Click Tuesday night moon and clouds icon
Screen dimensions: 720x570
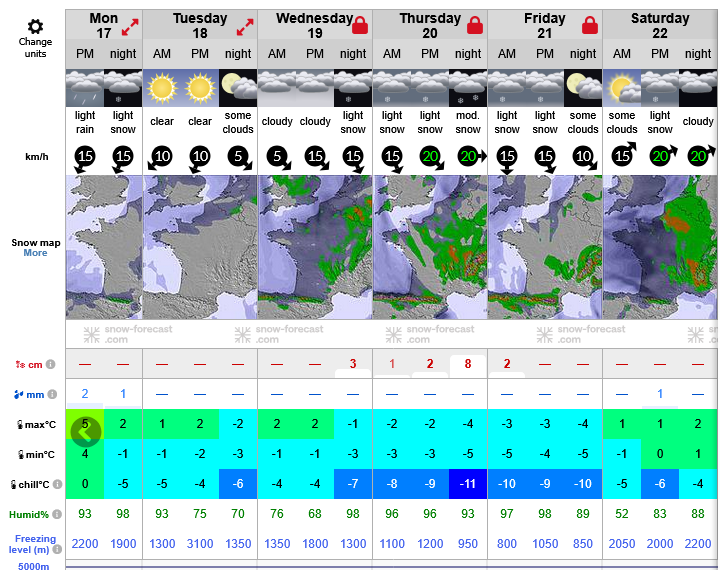238,88
